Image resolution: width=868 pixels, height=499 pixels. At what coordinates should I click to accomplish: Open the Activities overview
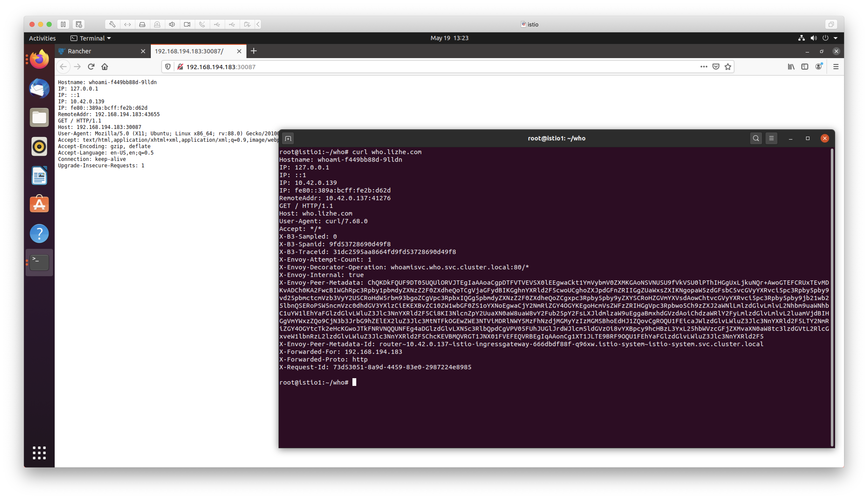click(x=42, y=38)
